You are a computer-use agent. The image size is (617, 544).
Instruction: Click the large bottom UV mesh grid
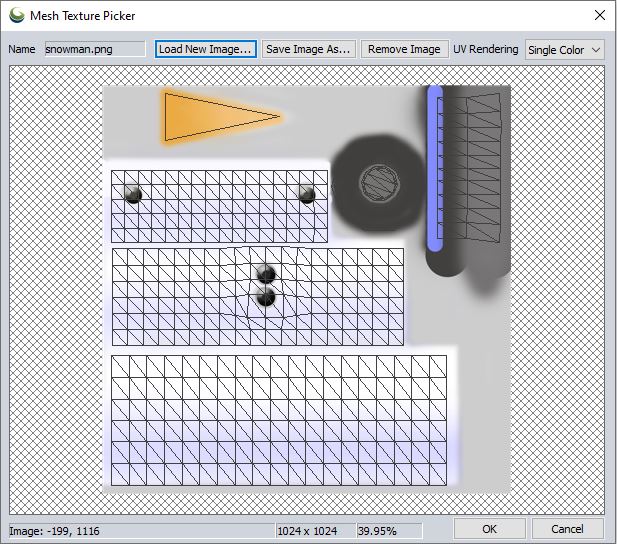(278, 421)
